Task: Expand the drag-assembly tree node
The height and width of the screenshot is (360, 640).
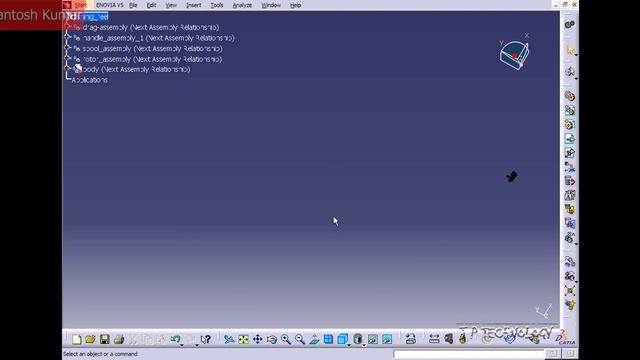Action: (x=67, y=27)
